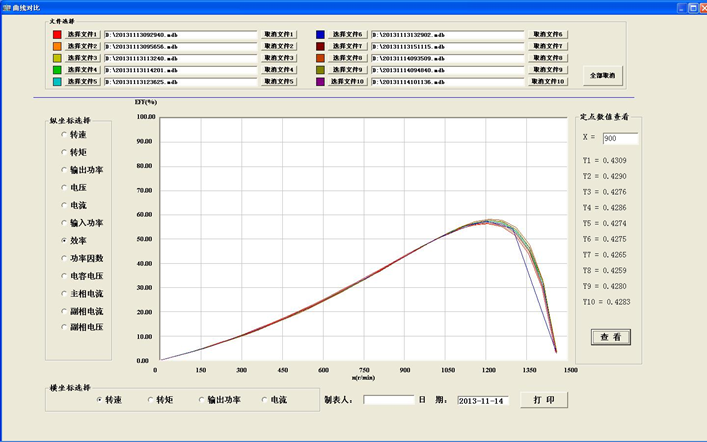Screen dimensions: 707x442
Task: Click the purple color swatch for file 10
Action: click(321, 82)
